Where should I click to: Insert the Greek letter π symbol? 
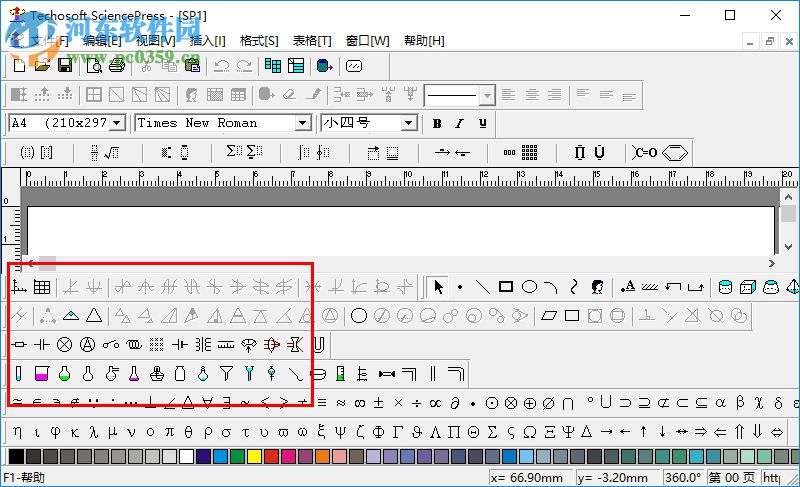pos(169,432)
